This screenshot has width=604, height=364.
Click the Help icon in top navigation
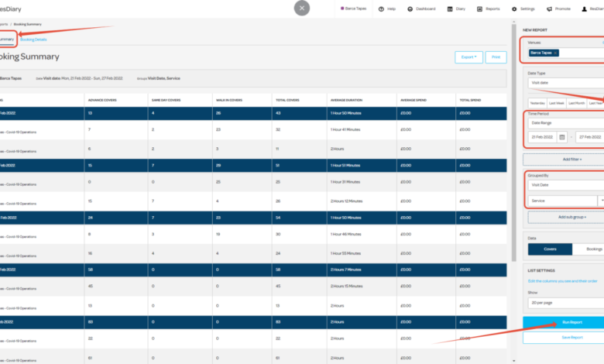pyautogui.click(x=382, y=9)
